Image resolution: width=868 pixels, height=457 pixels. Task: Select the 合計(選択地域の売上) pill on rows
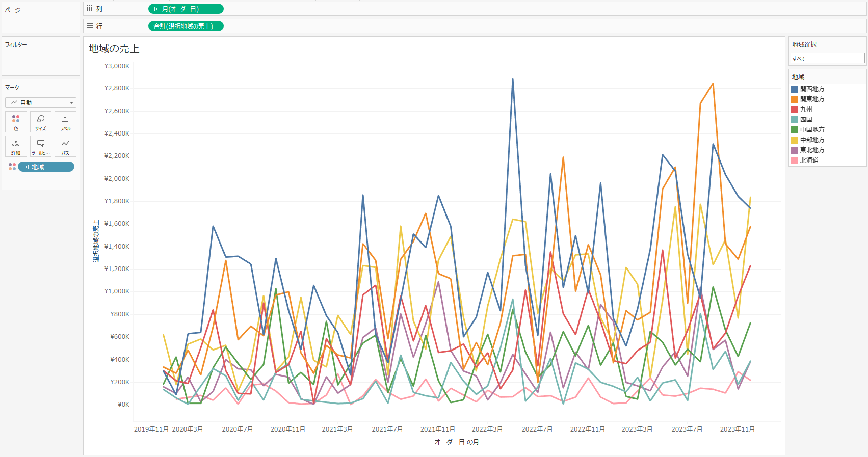[x=186, y=26]
